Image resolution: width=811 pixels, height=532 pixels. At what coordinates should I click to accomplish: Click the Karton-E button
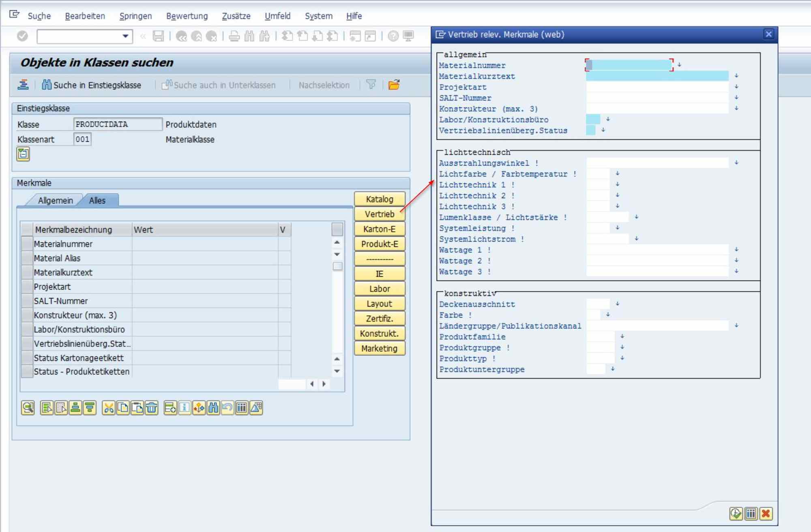[380, 229]
